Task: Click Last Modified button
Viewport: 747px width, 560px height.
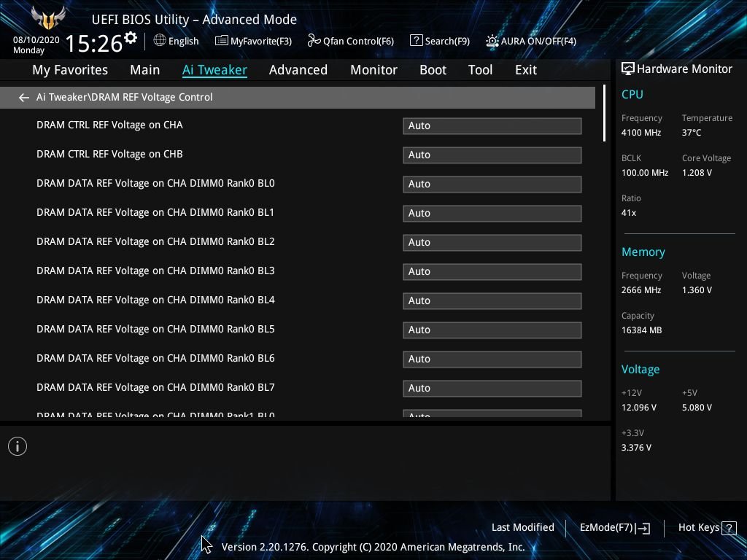Action: (x=522, y=528)
